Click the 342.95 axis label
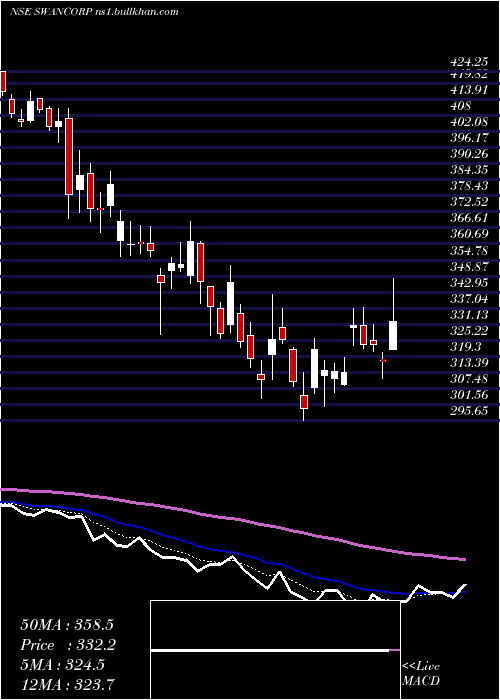 [x=469, y=282]
